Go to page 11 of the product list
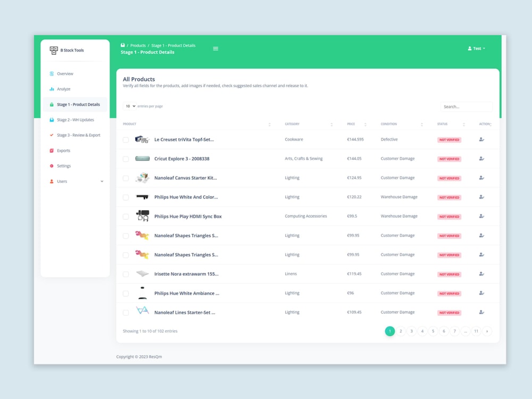532x399 pixels. 476,331
